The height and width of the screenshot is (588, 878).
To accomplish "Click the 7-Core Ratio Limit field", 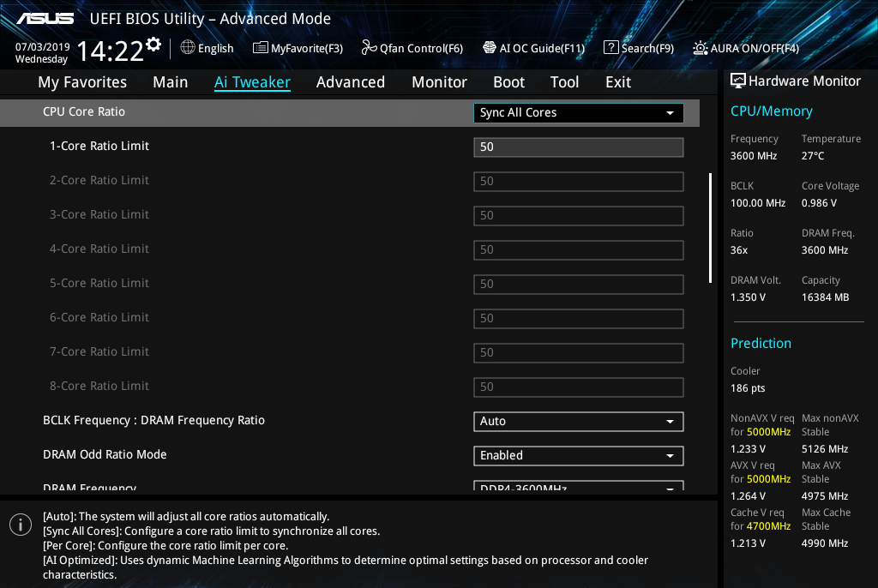I will tap(579, 353).
